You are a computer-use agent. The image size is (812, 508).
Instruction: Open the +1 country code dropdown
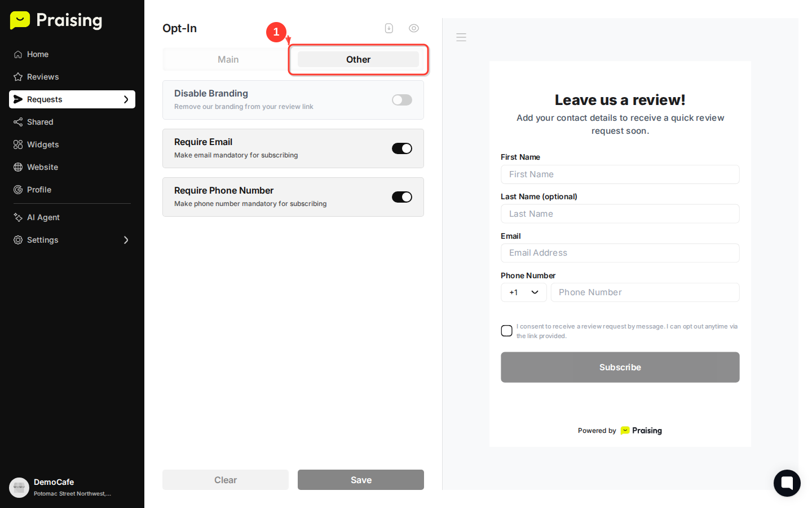click(523, 292)
